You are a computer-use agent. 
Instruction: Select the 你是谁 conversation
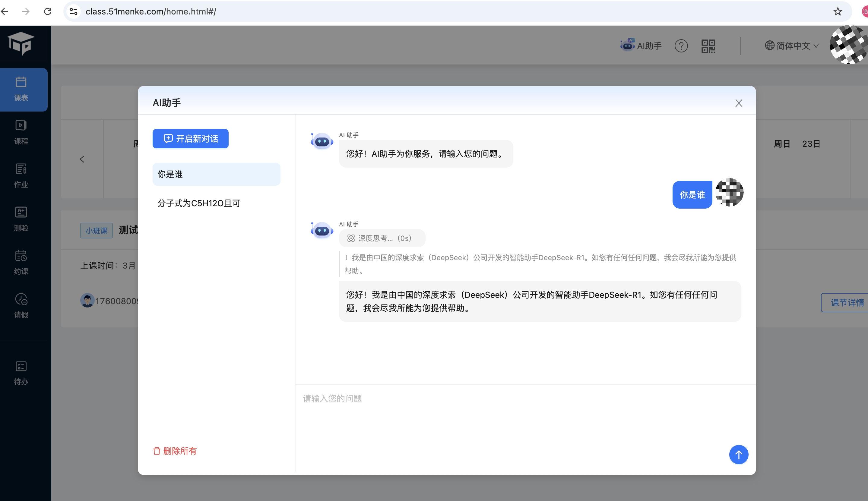tap(216, 174)
